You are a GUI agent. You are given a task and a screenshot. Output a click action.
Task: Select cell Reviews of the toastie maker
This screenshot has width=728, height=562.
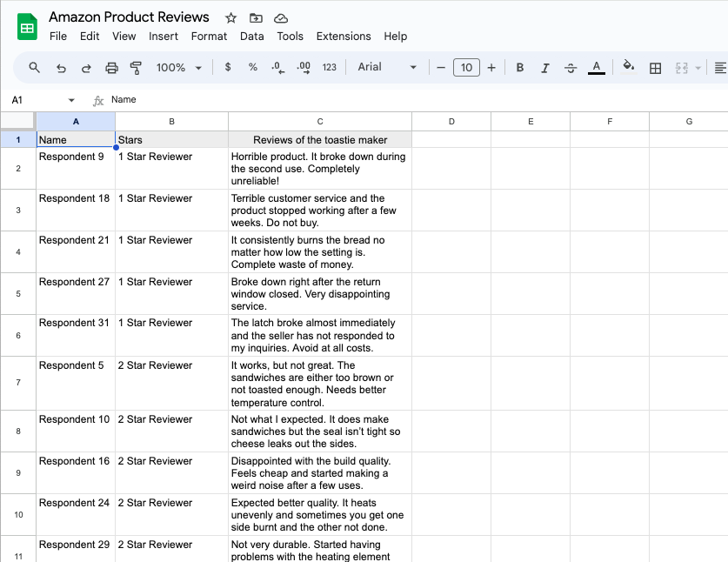320,140
